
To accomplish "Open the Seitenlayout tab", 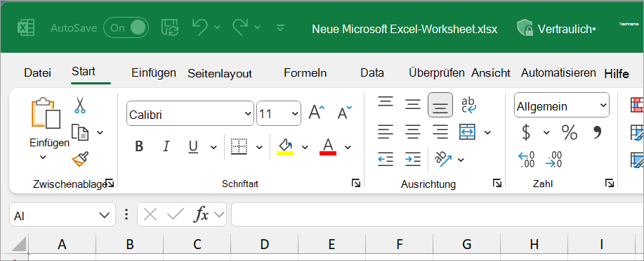I will (x=220, y=73).
